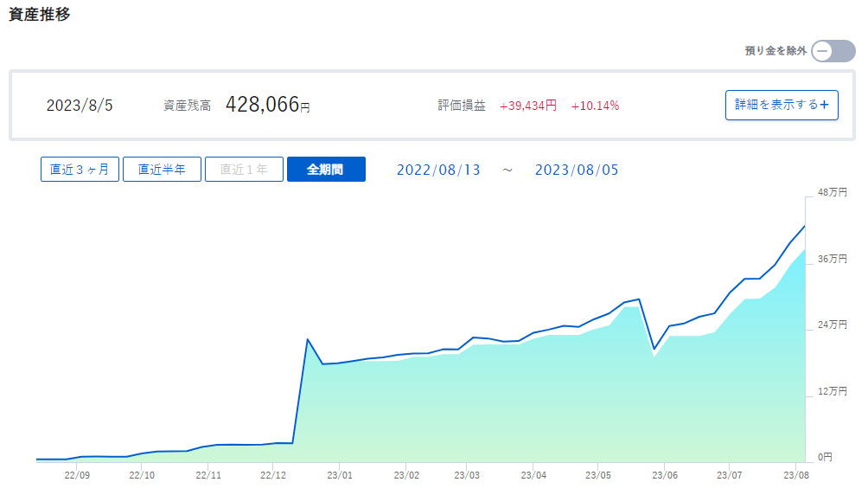
Task: Click the plus icon in 詳細を表示する
Action: click(x=824, y=105)
